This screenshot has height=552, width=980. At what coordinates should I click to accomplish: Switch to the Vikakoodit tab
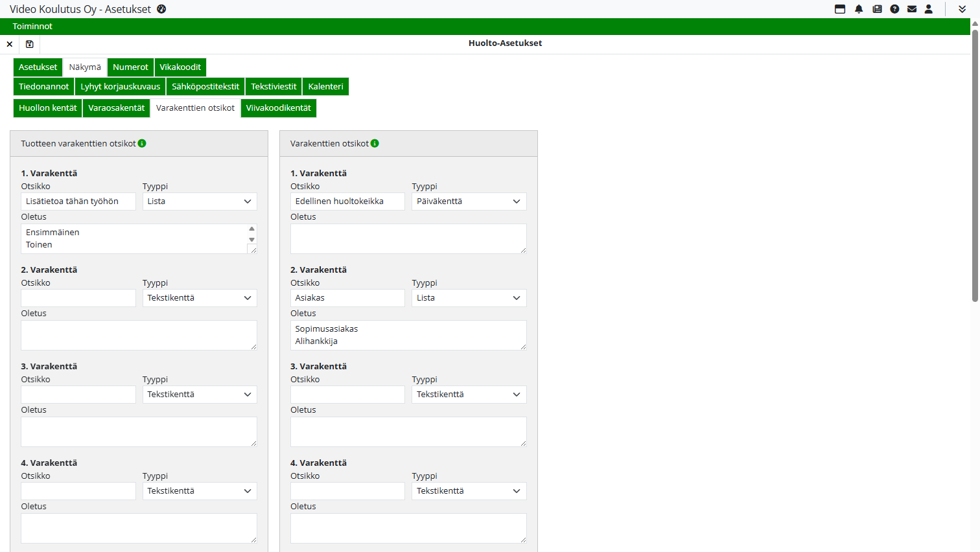point(180,67)
